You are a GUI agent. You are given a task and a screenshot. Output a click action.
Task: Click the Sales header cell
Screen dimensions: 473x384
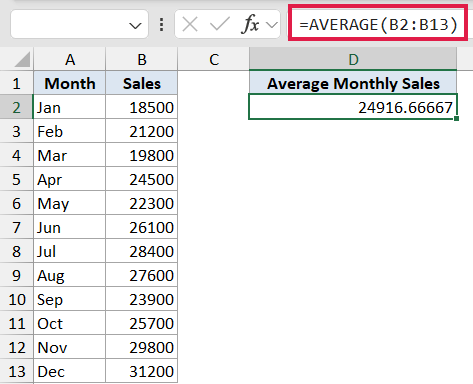pyautogui.click(x=142, y=83)
